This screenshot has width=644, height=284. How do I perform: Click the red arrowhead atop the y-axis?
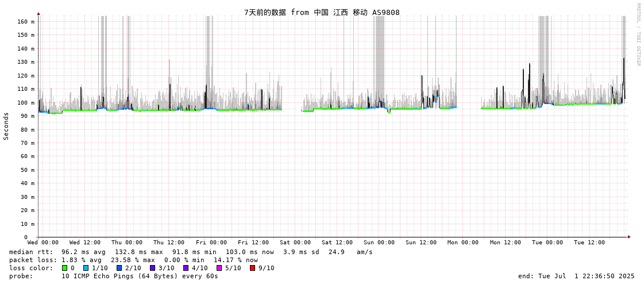(x=38, y=14)
